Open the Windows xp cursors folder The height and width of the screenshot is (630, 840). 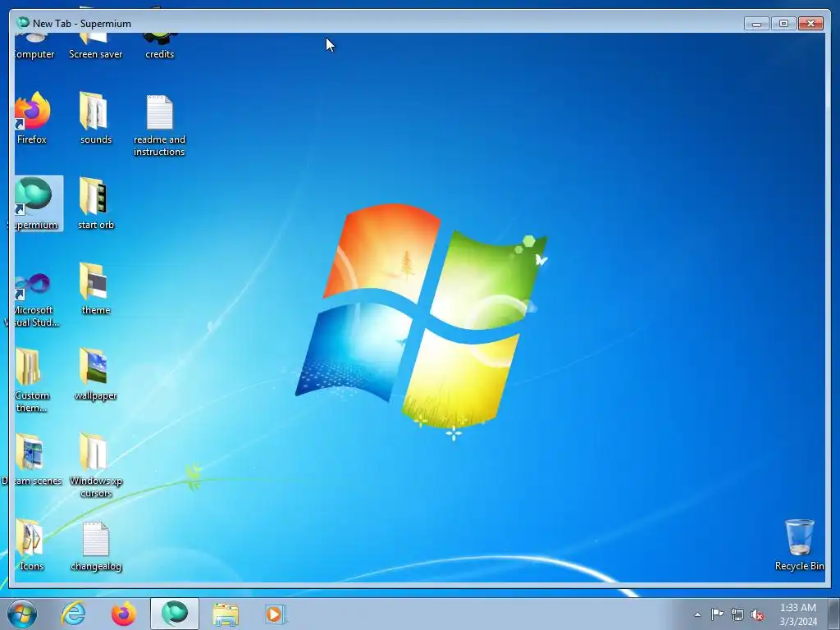pos(95,466)
